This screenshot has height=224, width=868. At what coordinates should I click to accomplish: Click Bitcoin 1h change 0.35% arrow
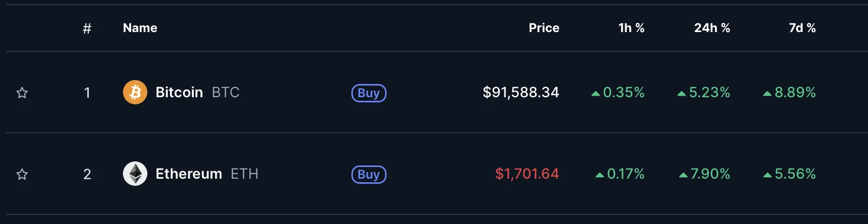coord(595,94)
